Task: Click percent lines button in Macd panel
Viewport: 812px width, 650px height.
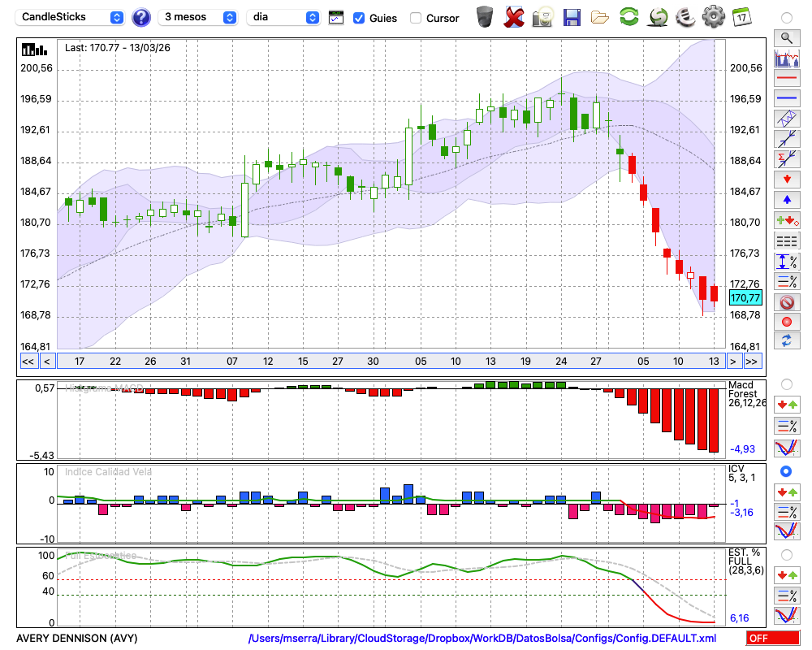Action: [787, 426]
